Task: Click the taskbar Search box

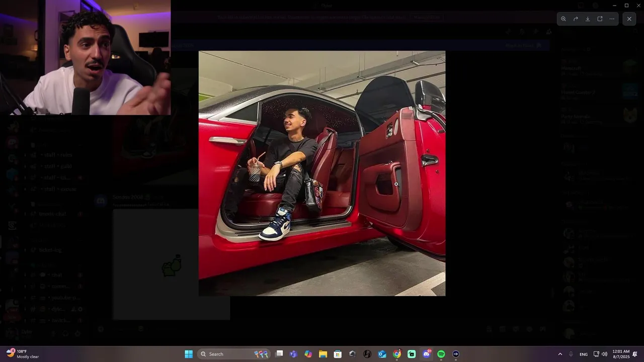Action: pyautogui.click(x=234, y=354)
